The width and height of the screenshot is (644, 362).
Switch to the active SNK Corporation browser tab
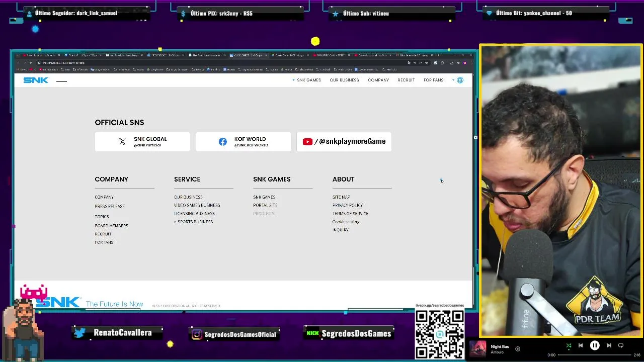click(248, 55)
